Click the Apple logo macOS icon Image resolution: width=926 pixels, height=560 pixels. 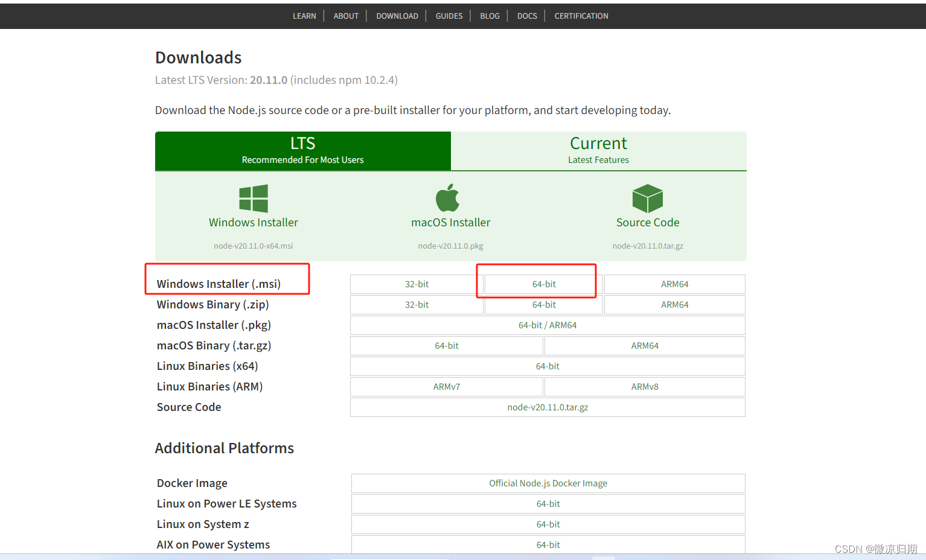tap(448, 197)
